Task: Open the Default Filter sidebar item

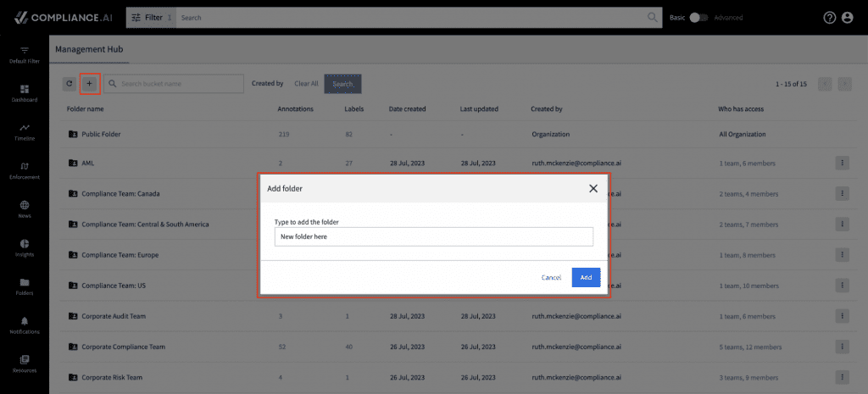Action: [25, 55]
